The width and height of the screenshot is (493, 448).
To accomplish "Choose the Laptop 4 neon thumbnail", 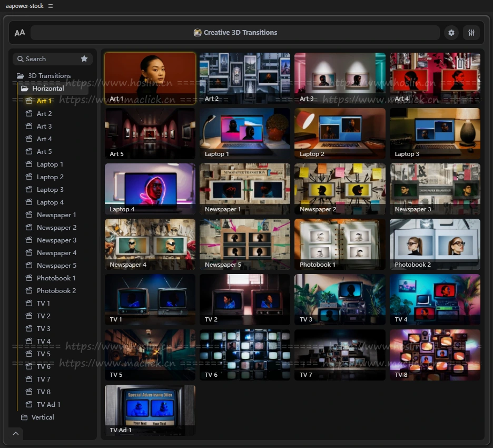I will pos(150,188).
